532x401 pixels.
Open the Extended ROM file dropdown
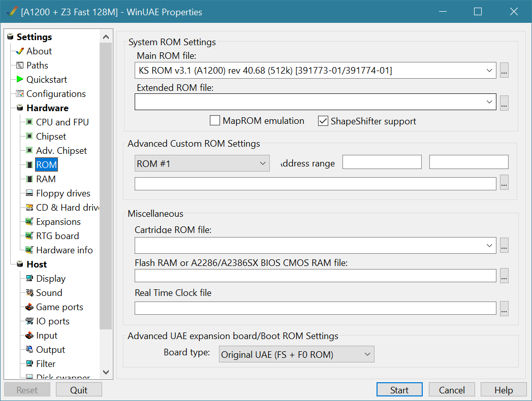tap(489, 102)
